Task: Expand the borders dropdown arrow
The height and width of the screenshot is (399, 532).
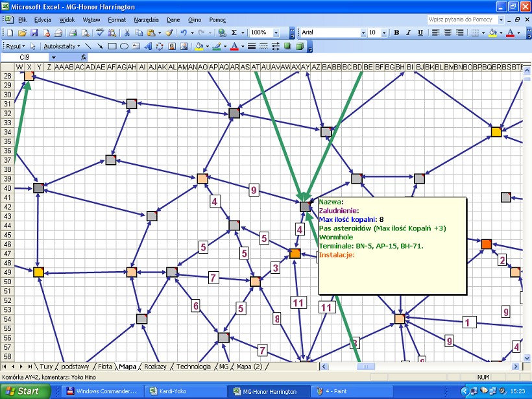Action: click(x=483, y=33)
